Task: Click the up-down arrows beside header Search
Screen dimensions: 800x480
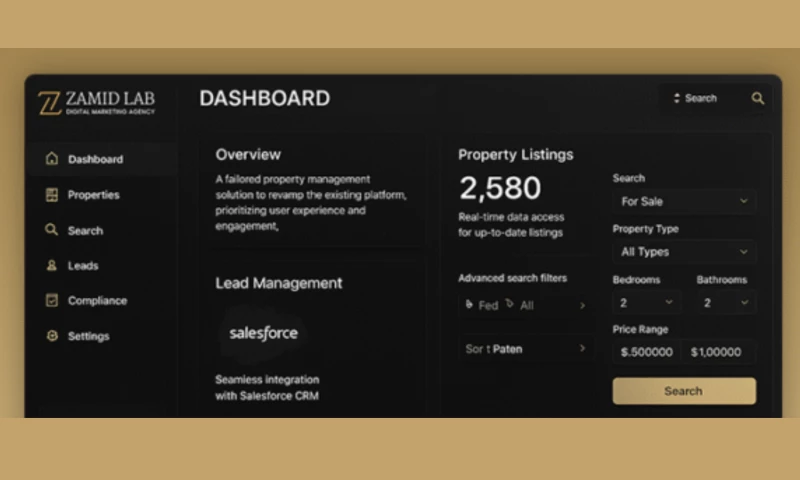Action: pyautogui.click(x=677, y=98)
